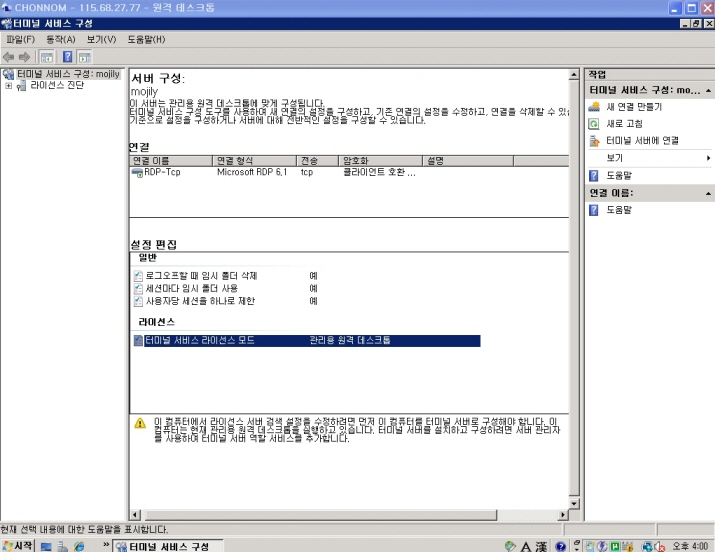Click the 터미널 서버에 연결 icon

click(594, 140)
